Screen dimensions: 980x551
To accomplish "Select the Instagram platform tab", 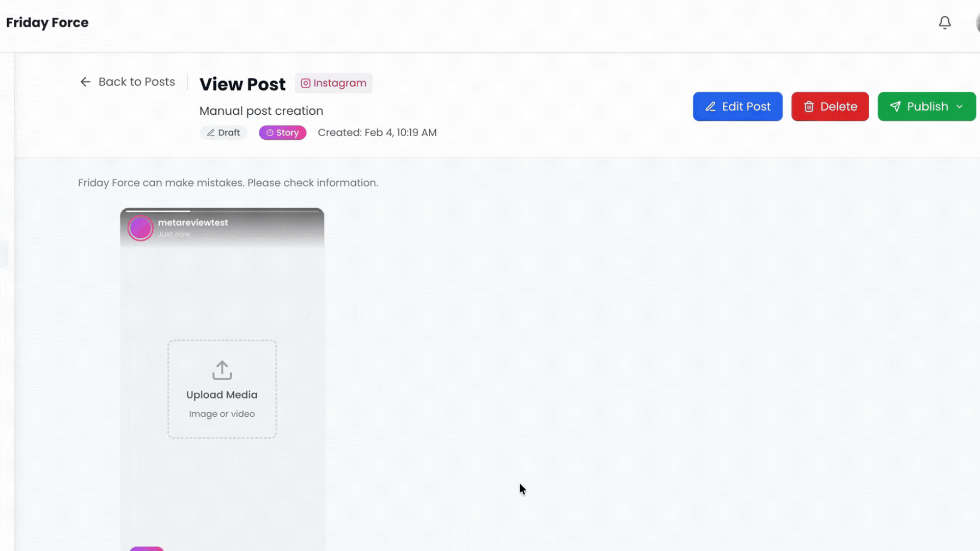I will pyautogui.click(x=334, y=83).
